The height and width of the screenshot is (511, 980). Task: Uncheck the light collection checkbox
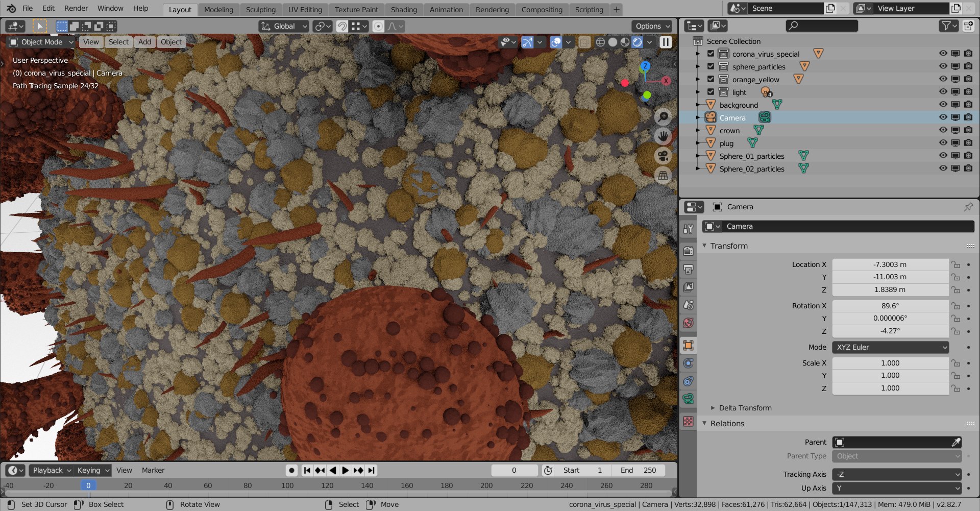tap(710, 92)
